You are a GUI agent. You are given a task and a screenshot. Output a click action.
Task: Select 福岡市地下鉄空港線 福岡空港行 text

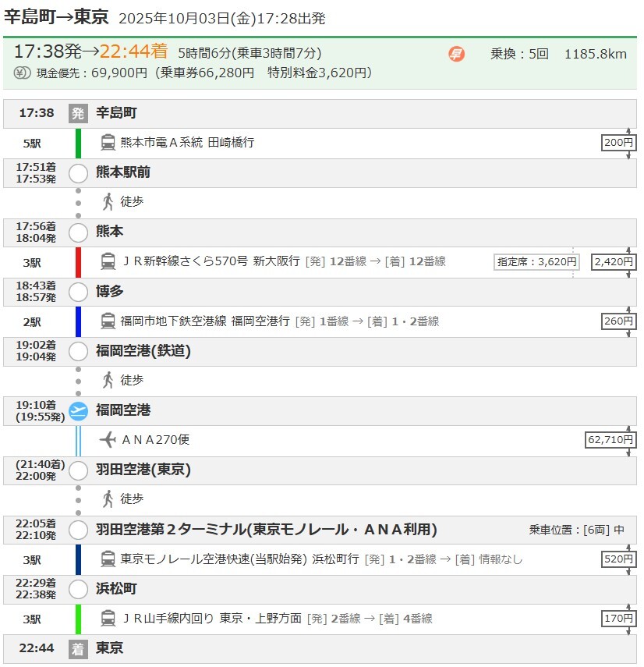point(205,321)
